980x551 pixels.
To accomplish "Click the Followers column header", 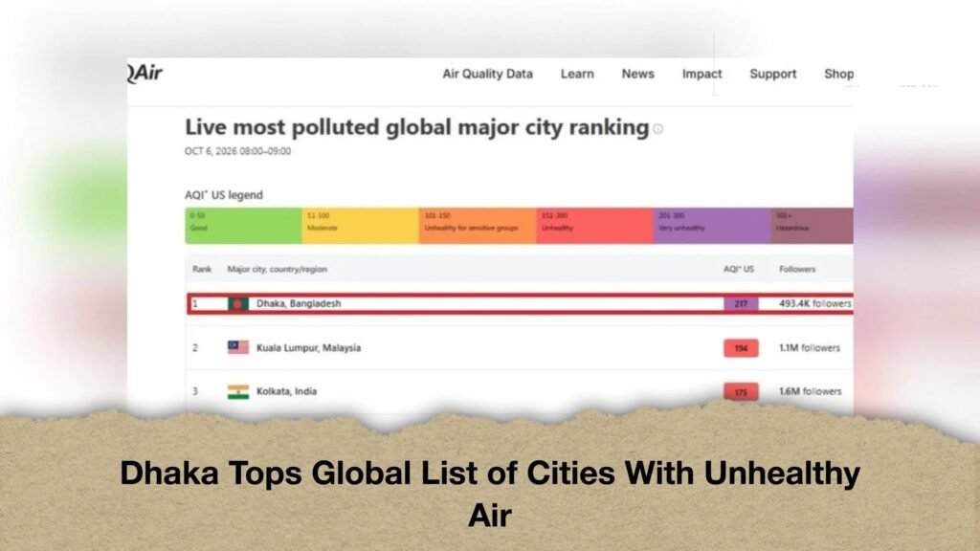I will pos(797,269).
